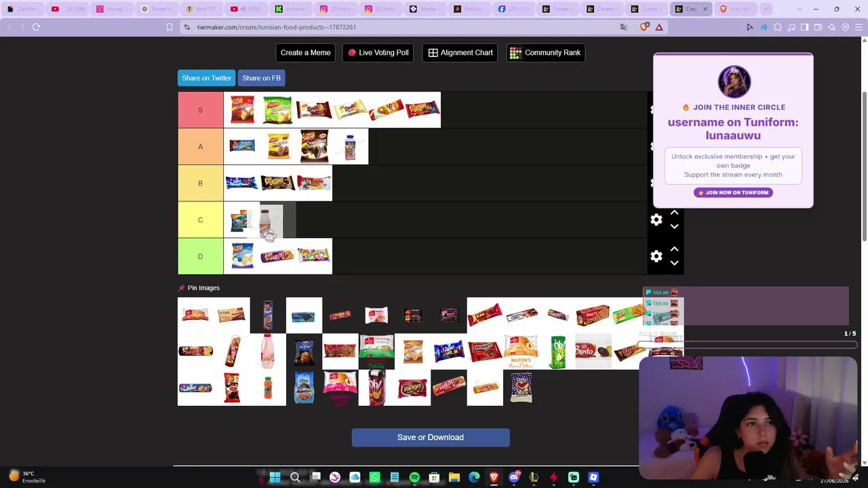Screen dimensions: 868x488
Task: Select the green Oh! juice carton thumbnail
Action: click(557, 351)
